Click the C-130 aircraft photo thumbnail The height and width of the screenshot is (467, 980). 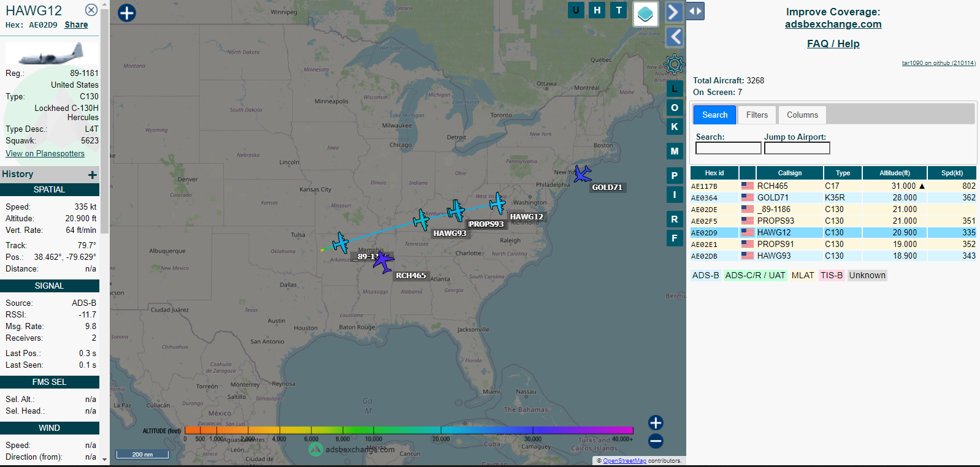[x=52, y=53]
